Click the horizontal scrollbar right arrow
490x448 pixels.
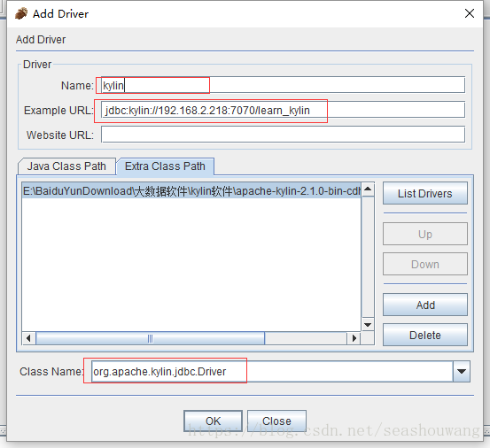tap(354, 338)
